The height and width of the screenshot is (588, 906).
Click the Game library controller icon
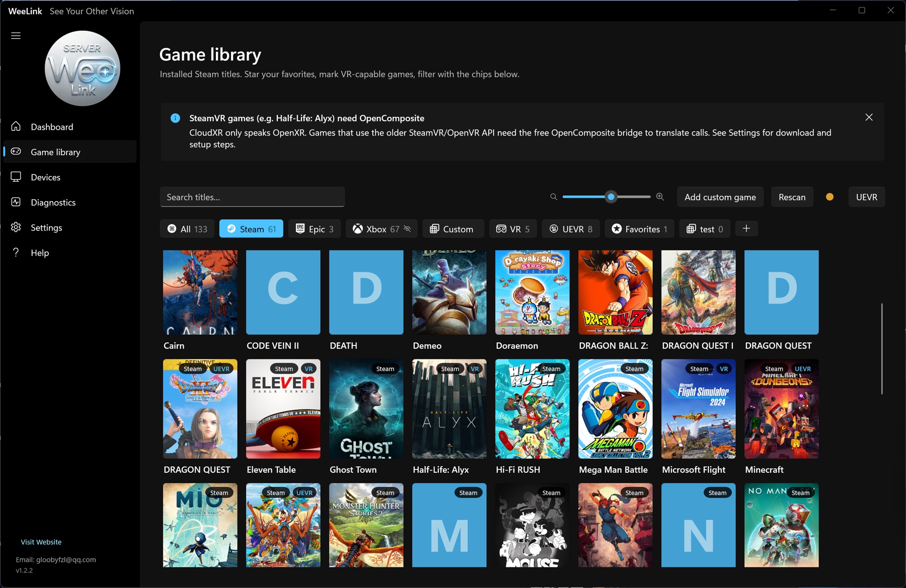click(16, 152)
